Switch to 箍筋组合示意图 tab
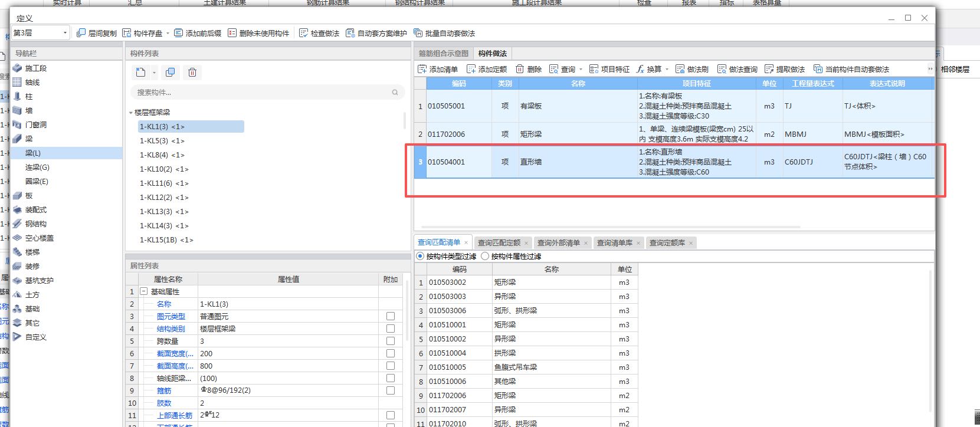This screenshot has height=427, width=980. pos(444,54)
